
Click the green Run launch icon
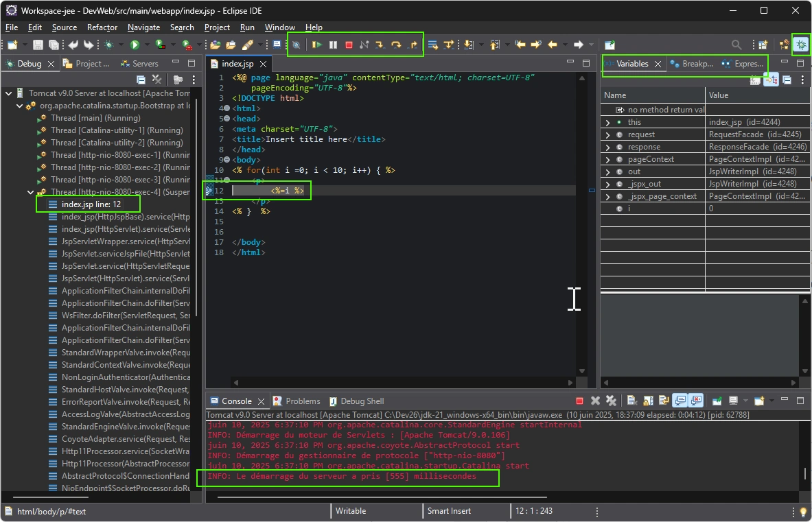click(135, 45)
